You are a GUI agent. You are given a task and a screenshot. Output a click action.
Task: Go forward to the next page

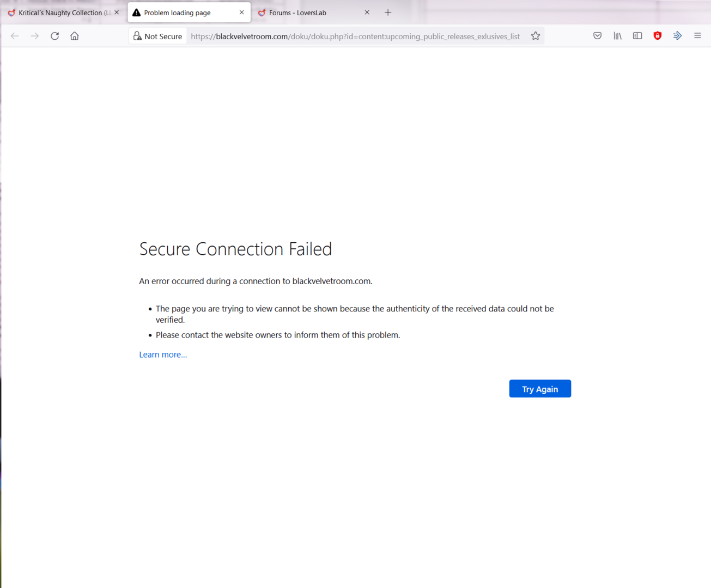(35, 36)
